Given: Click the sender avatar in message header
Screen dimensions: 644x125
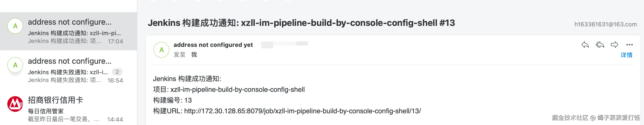Looking at the screenshot, I should [x=161, y=50].
